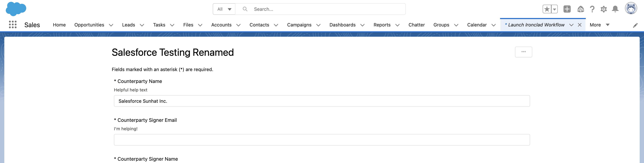Click the global Search box
This screenshot has width=644, height=163.
tap(320, 9)
